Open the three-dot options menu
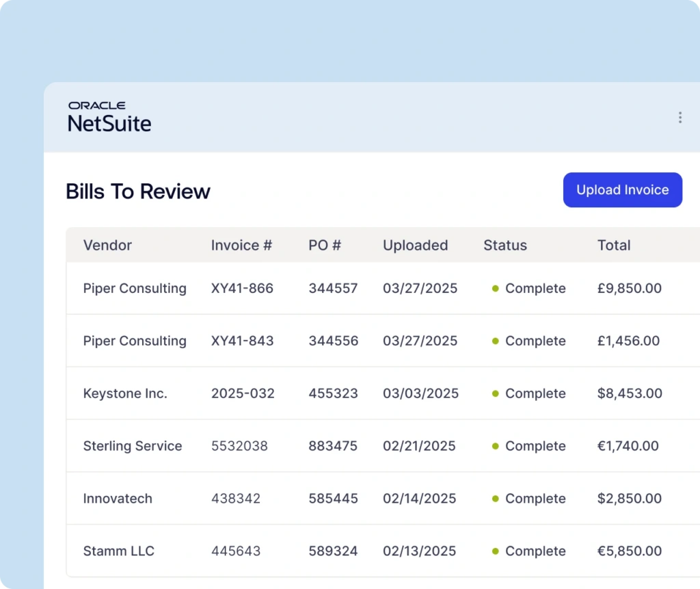The image size is (700, 589). (679, 118)
